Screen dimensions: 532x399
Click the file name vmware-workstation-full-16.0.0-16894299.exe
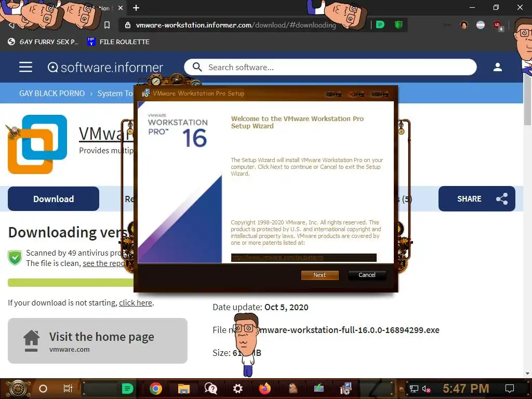[x=349, y=330]
